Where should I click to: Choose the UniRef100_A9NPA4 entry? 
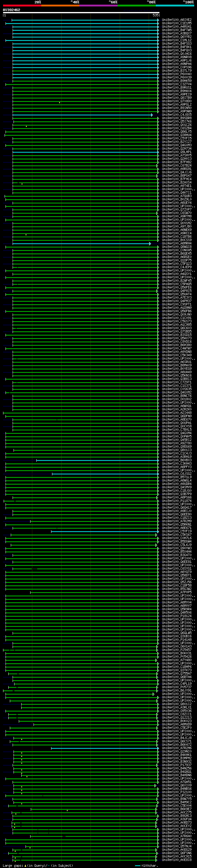177,64
